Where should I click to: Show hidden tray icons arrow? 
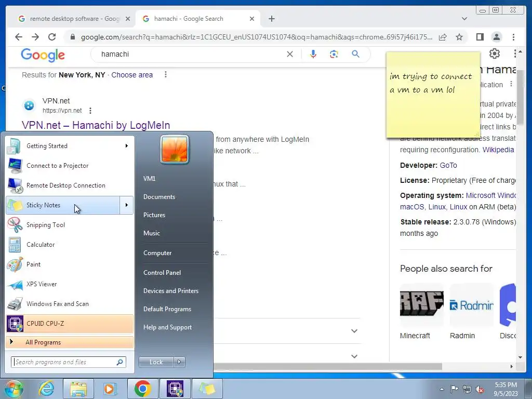click(x=442, y=389)
